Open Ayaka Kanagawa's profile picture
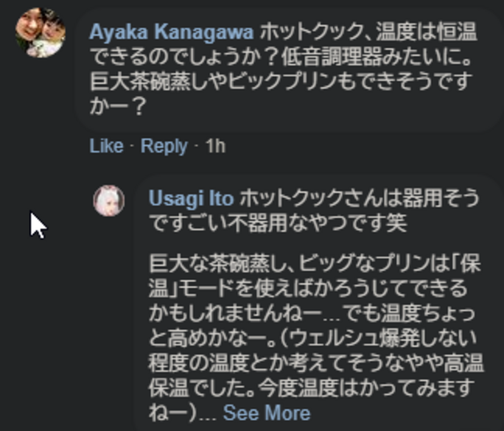The image size is (504, 431). 40,33
